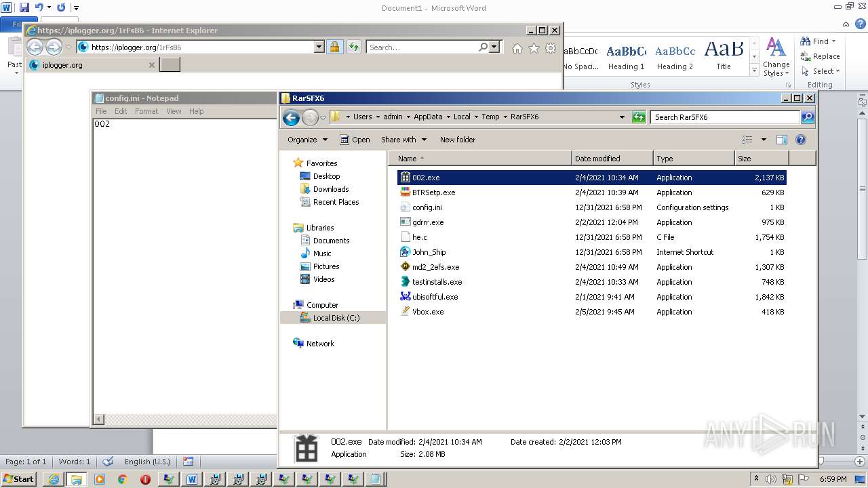Open Notepad File menu

[x=101, y=111]
